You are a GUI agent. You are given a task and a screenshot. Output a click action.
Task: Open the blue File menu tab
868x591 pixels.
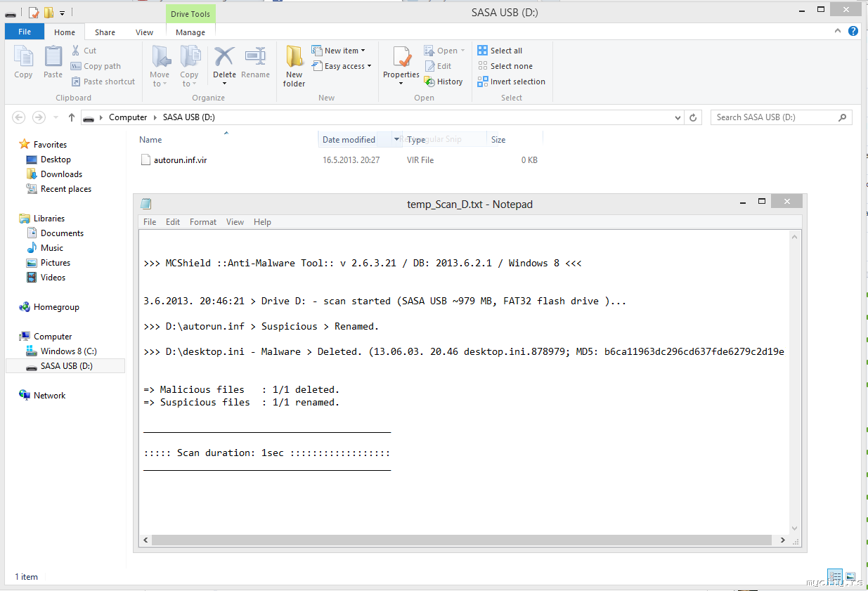(x=25, y=32)
